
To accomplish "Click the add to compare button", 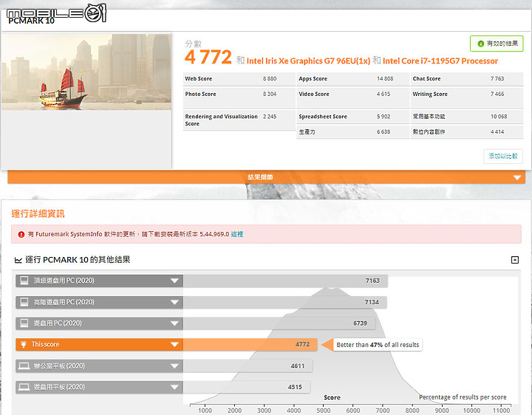I will pos(503,157).
